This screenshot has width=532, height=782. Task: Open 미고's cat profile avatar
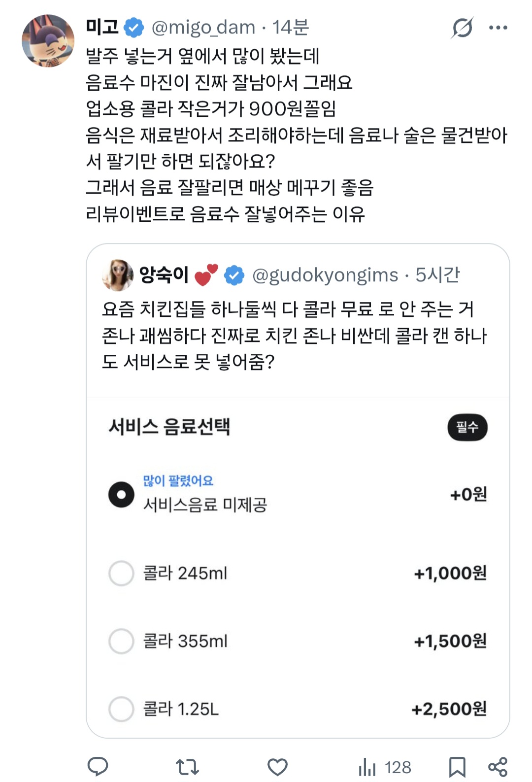pos(48,41)
